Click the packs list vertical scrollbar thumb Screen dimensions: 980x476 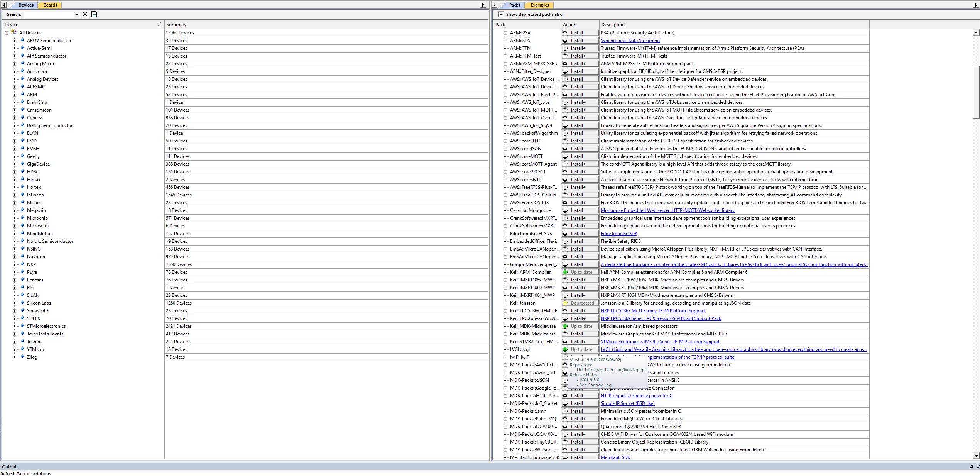coord(976,92)
